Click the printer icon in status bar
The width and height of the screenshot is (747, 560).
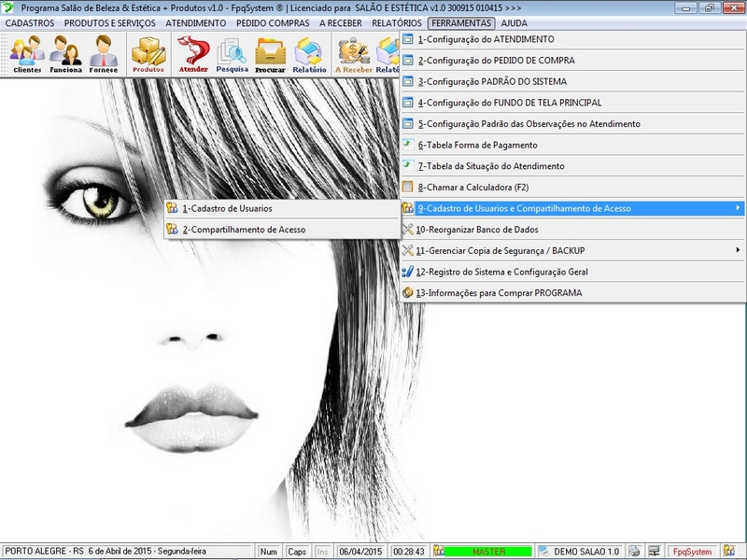pyautogui.click(x=634, y=551)
